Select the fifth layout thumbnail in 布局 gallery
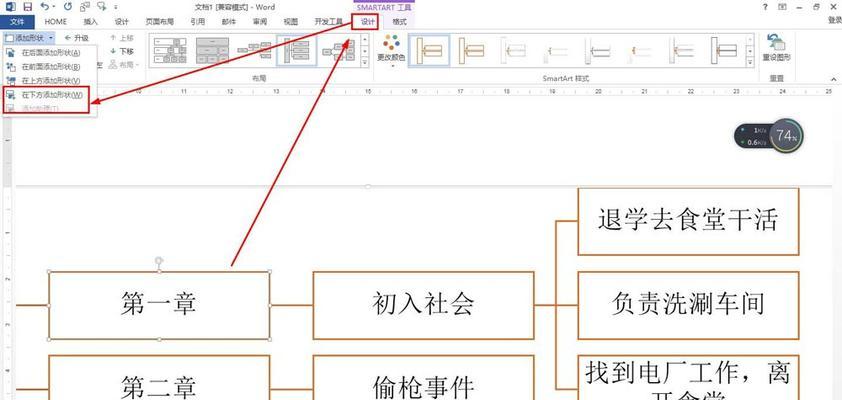The image size is (842, 400). point(338,51)
